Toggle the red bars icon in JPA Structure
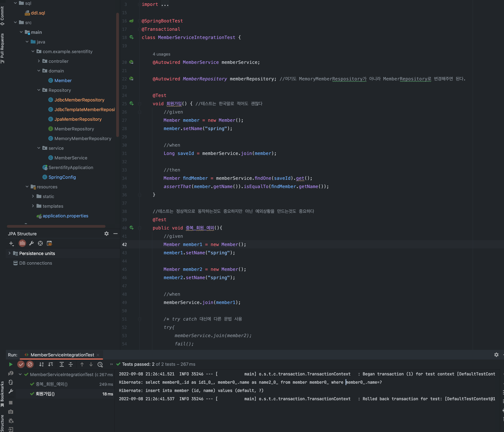 tap(22, 243)
